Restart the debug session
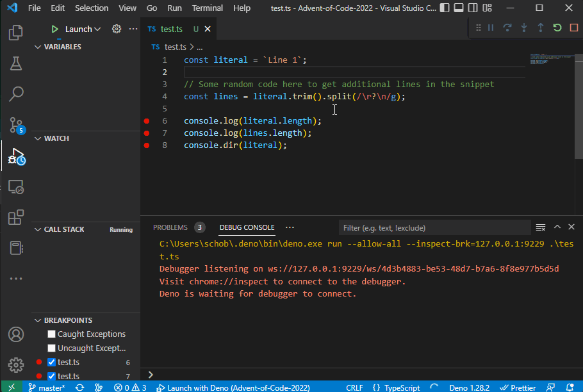Image resolution: width=583 pixels, height=392 pixels. click(557, 28)
